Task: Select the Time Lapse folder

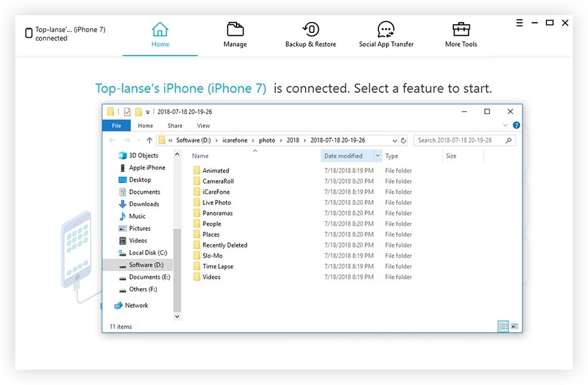Action: click(213, 267)
